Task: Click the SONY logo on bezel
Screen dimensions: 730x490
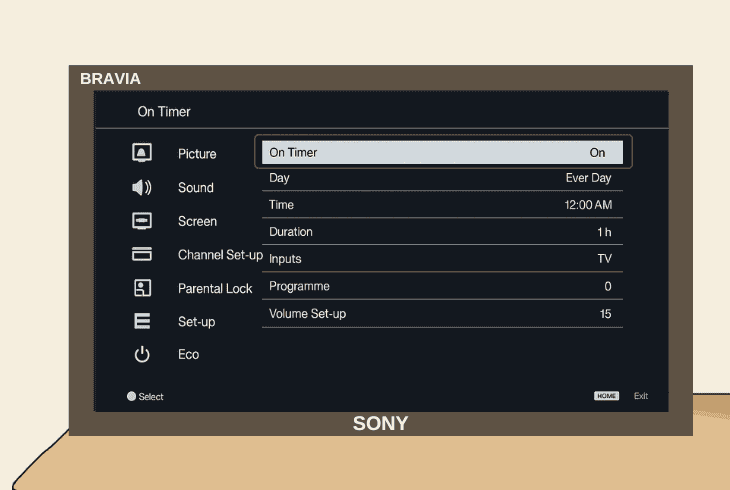Action: [380, 423]
